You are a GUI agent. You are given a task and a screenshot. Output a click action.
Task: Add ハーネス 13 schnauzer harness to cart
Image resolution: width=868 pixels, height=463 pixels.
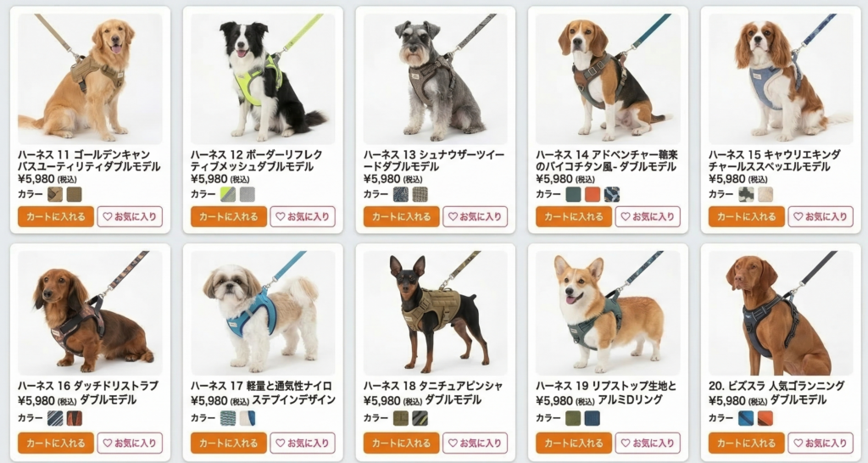(401, 216)
